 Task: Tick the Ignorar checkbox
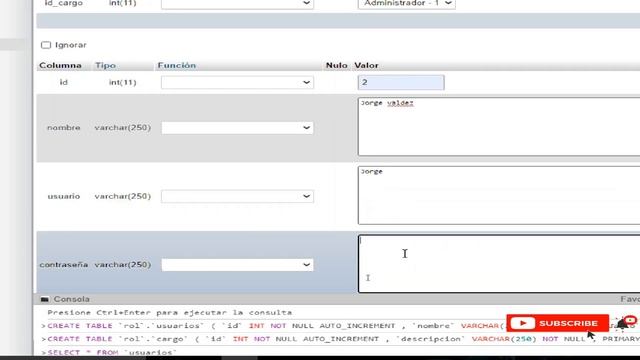point(46,45)
